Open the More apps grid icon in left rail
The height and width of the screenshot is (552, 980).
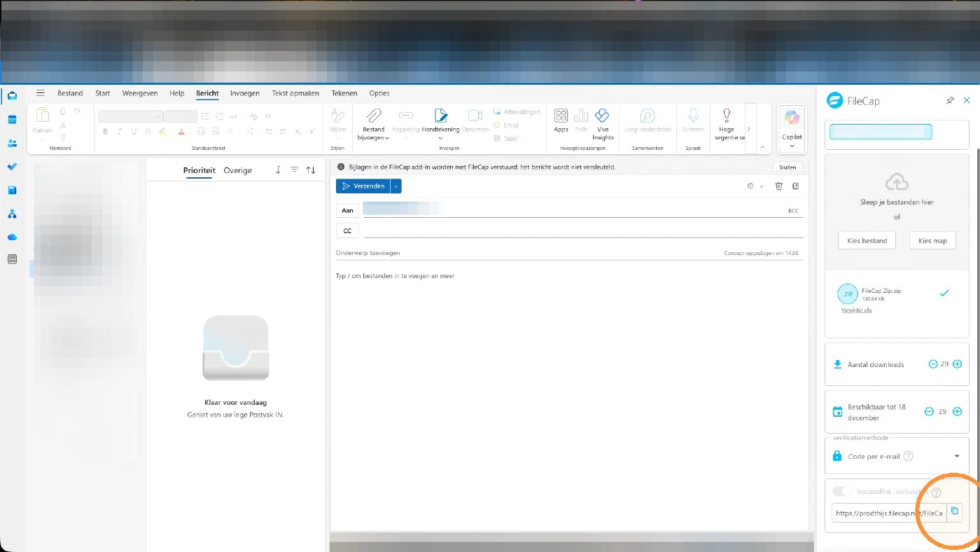(12, 259)
